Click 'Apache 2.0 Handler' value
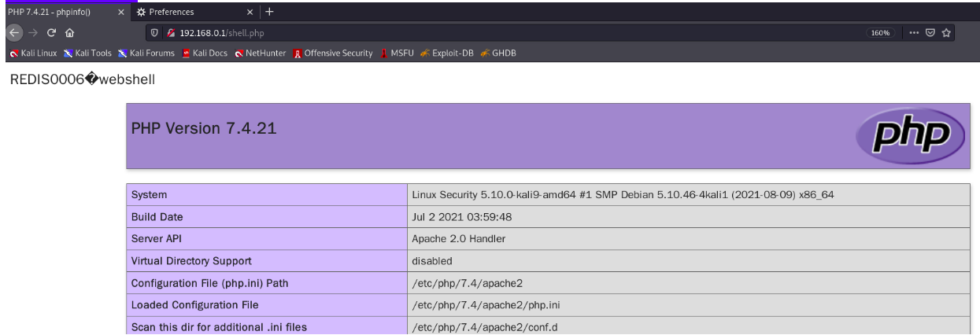Screen dimensions: 980x335 pos(458,238)
